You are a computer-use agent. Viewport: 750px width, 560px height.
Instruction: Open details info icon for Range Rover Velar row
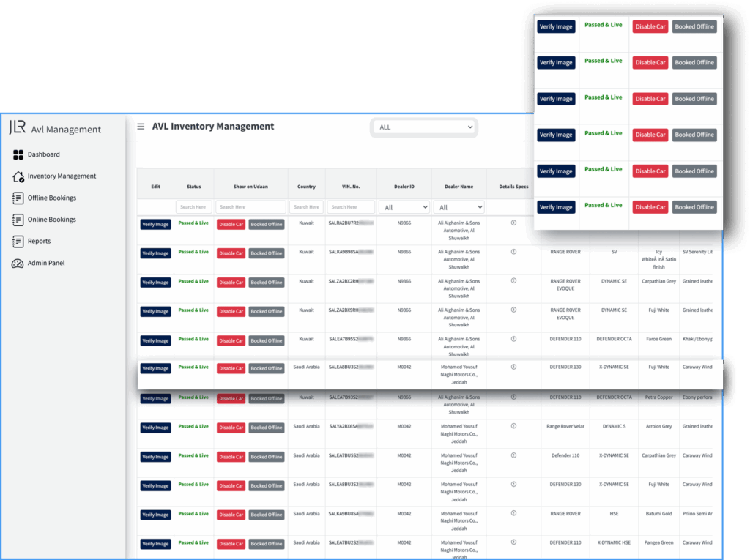513,426
